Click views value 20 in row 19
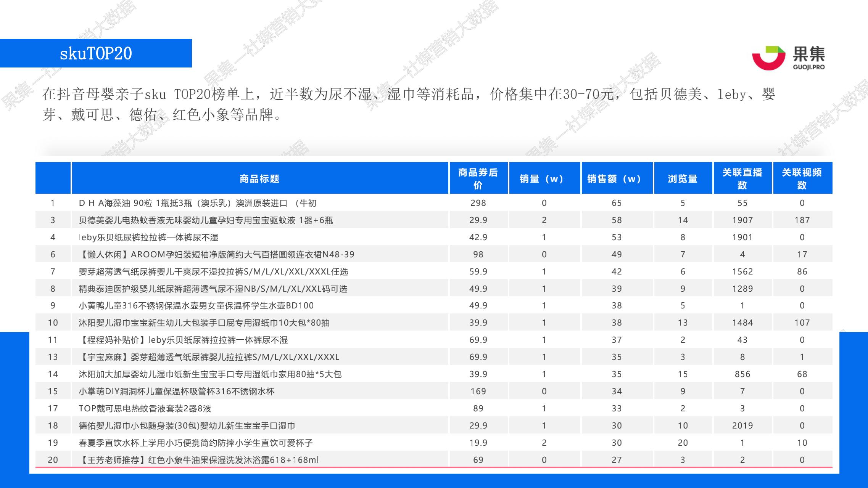Image resolution: width=868 pixels, height=488 pixels. pyautogui.click(x=683, y=443)
